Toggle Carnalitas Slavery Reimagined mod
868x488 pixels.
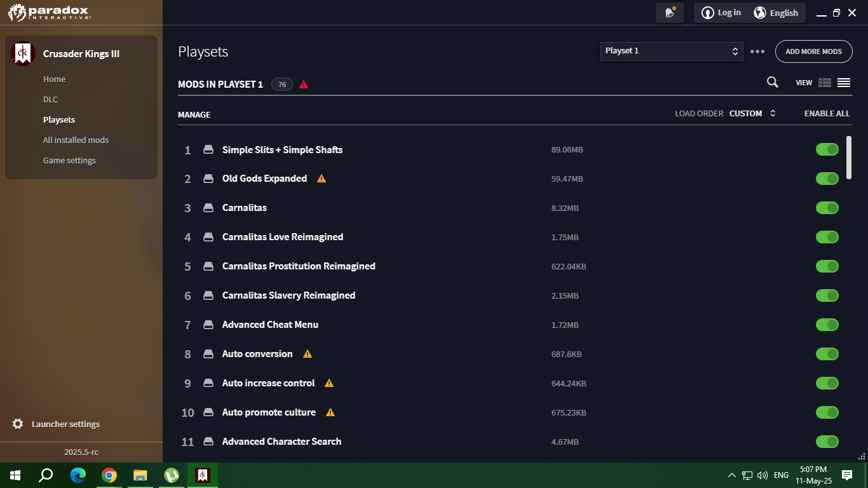tap(827, 295)
